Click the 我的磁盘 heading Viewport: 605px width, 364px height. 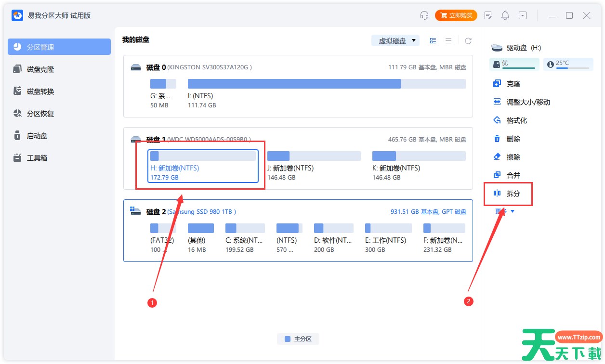click(x=136, y=39)
